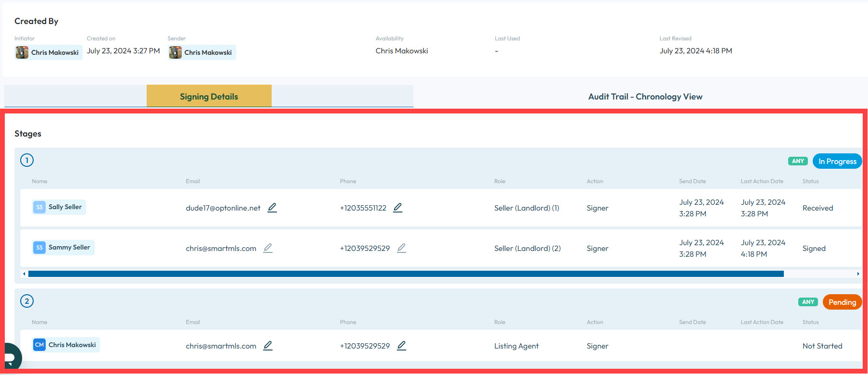Click pencil icon next to Sammy Seller's email
The height and width of the screenshot is (375, 868).
point(268,248)
